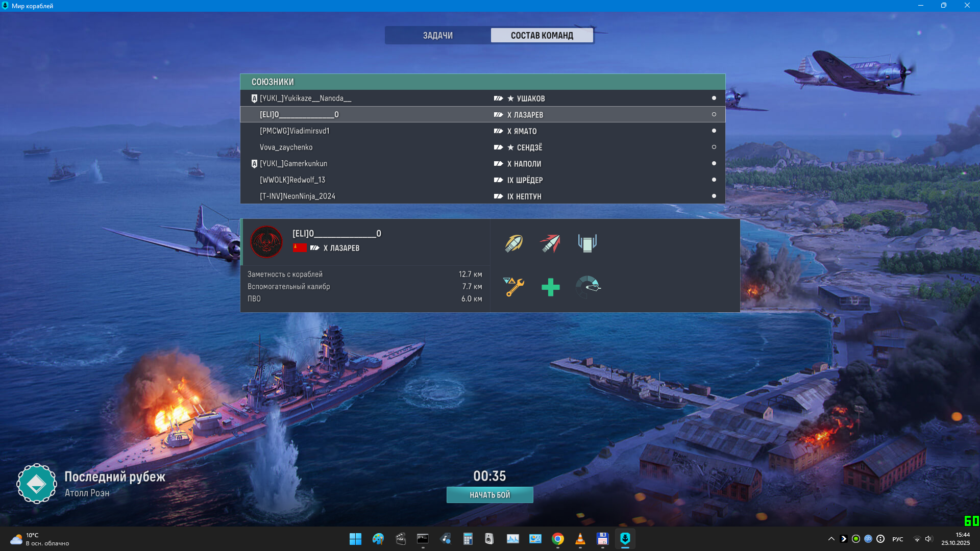980x551 pixels.
Task: Open Google Chrome from the taskbar
Action: click(557, 539)
